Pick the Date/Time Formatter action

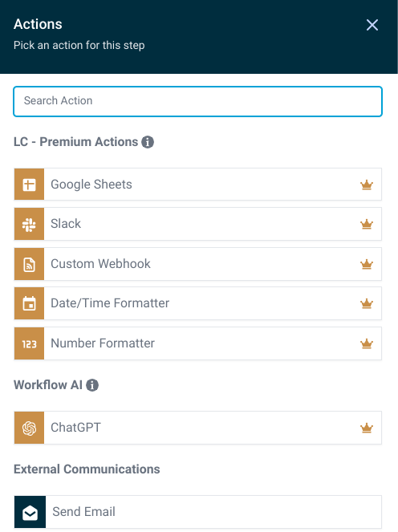click(x=198, y=303)
